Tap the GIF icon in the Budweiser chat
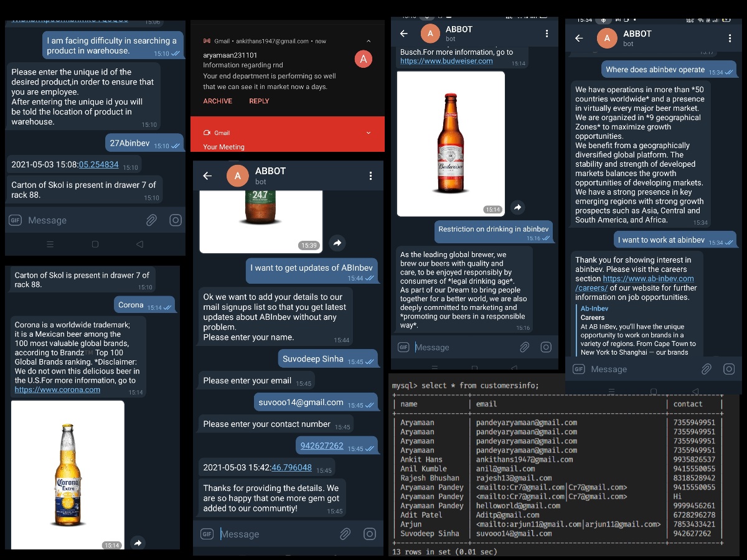The image size is (747, 560). [x=403, y=347]
